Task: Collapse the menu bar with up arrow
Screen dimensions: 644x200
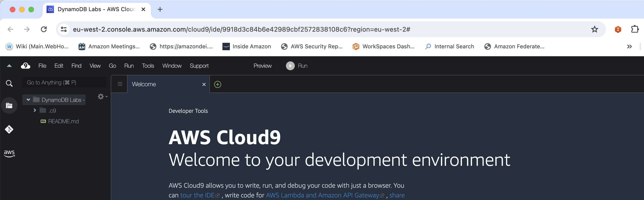Action: coord(9,66)
